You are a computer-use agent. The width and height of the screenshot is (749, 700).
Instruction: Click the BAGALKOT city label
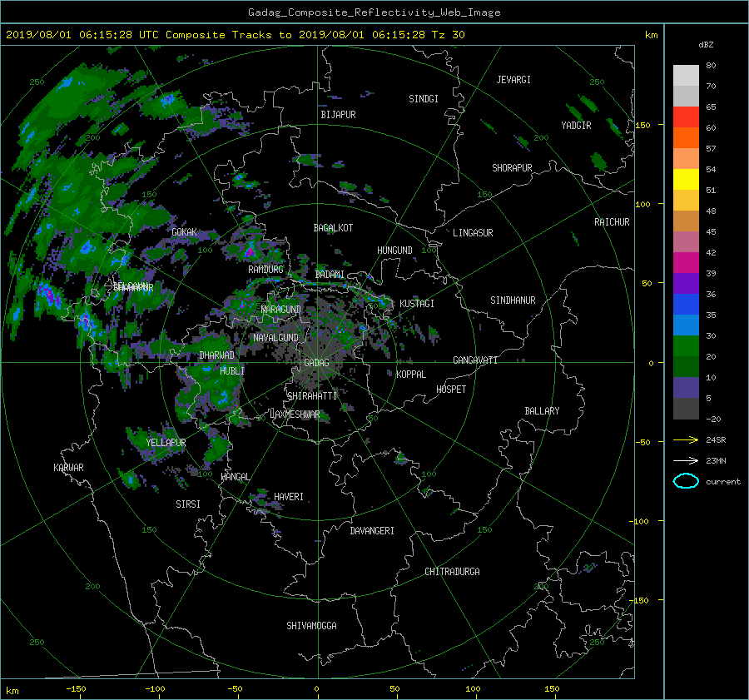[x=333, y=228]
